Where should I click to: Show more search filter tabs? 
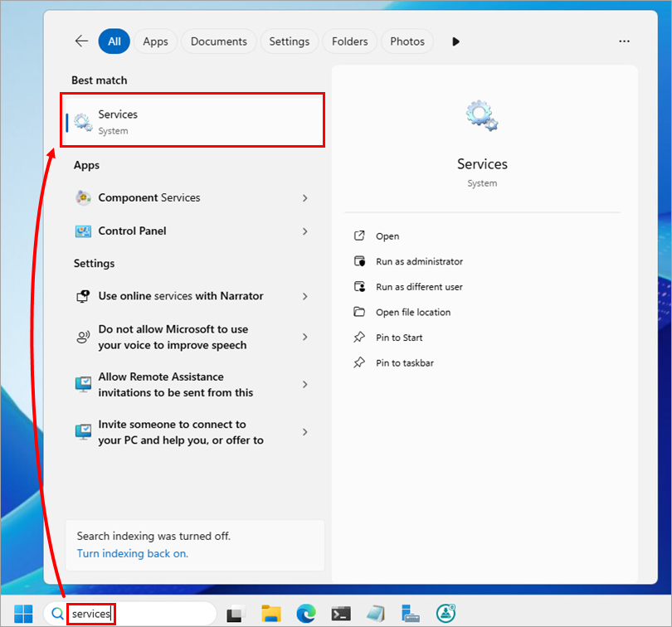point(455,41)
